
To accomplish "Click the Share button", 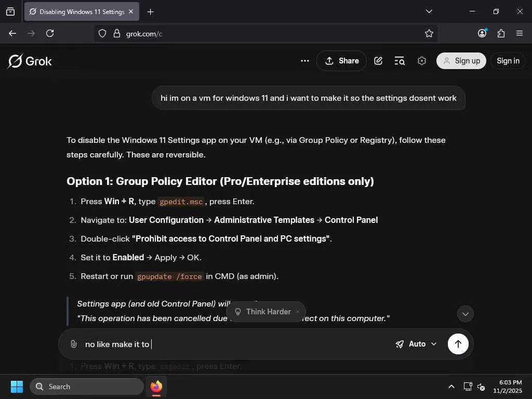I will [x=342, y=61].
